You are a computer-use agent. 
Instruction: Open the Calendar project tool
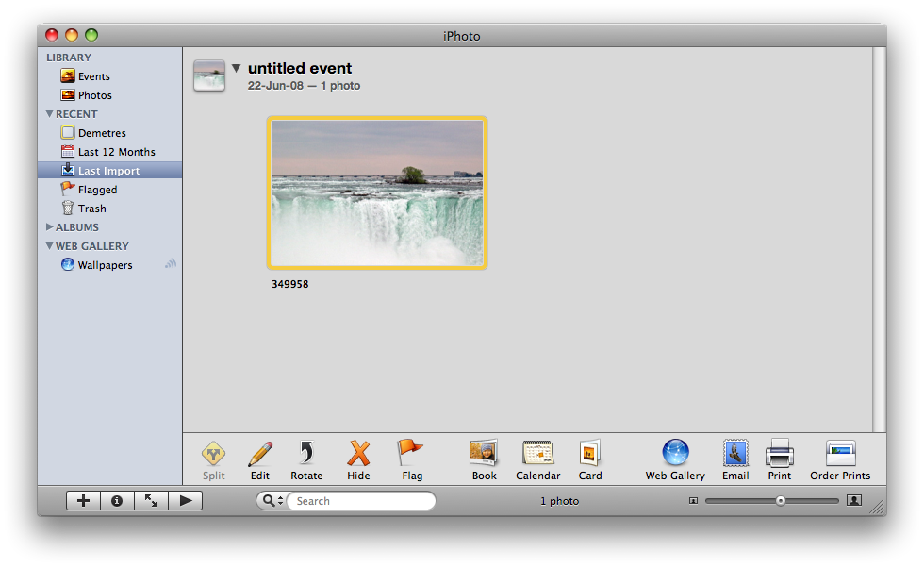click(537, 455)
